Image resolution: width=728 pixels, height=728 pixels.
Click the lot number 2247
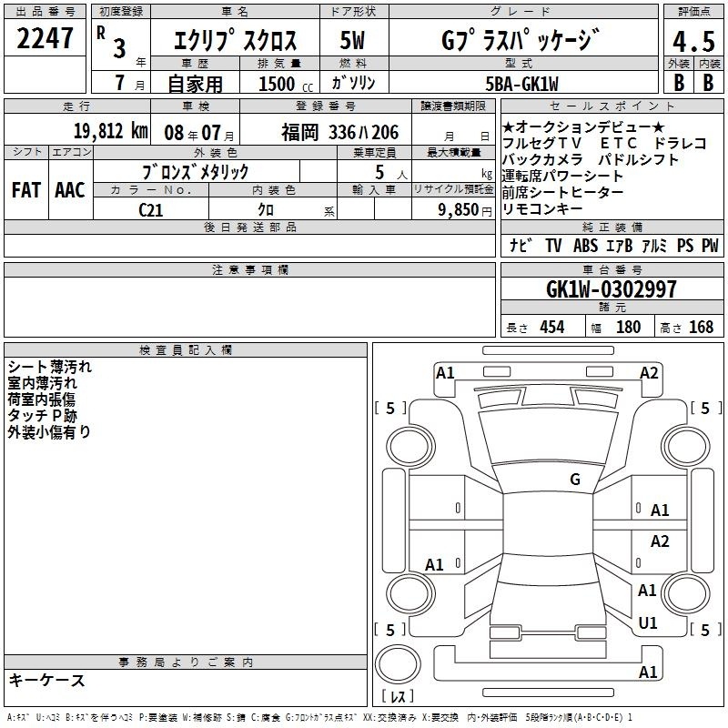[45, 39]
